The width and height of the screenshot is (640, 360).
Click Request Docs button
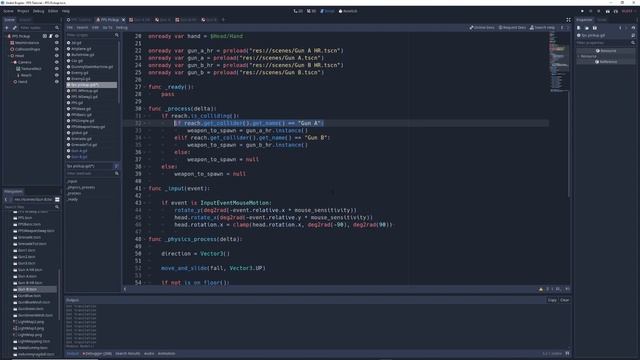512,28
